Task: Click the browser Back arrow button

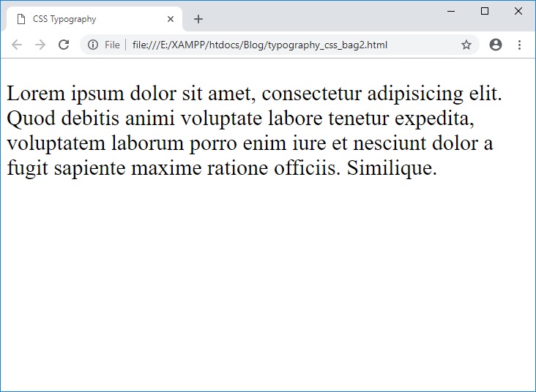Action: click(x=17, y=45)
